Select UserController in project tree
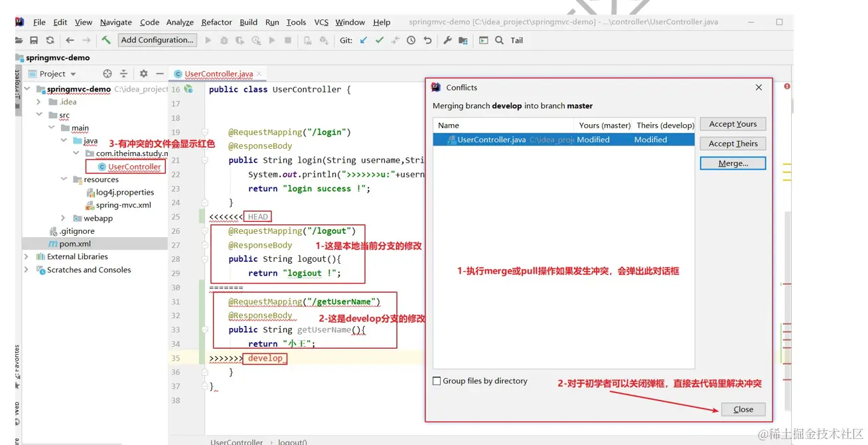 (134, 167)
